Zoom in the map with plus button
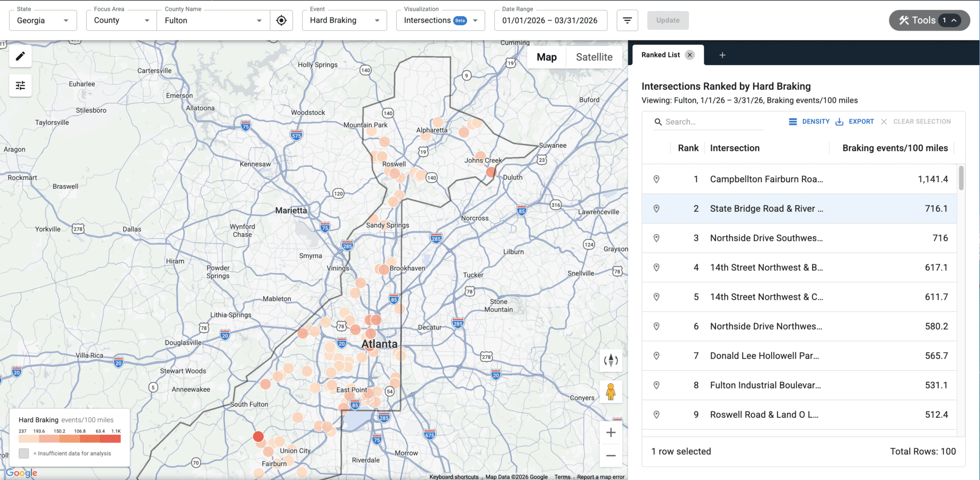Image resolution: width=980 pixels, height=480 pixels. click(611, 433)
